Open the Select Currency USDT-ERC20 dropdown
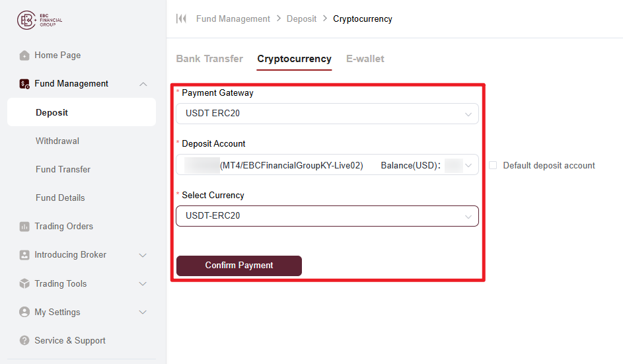Viewport: 623px width, 364px height. (327, 216)
